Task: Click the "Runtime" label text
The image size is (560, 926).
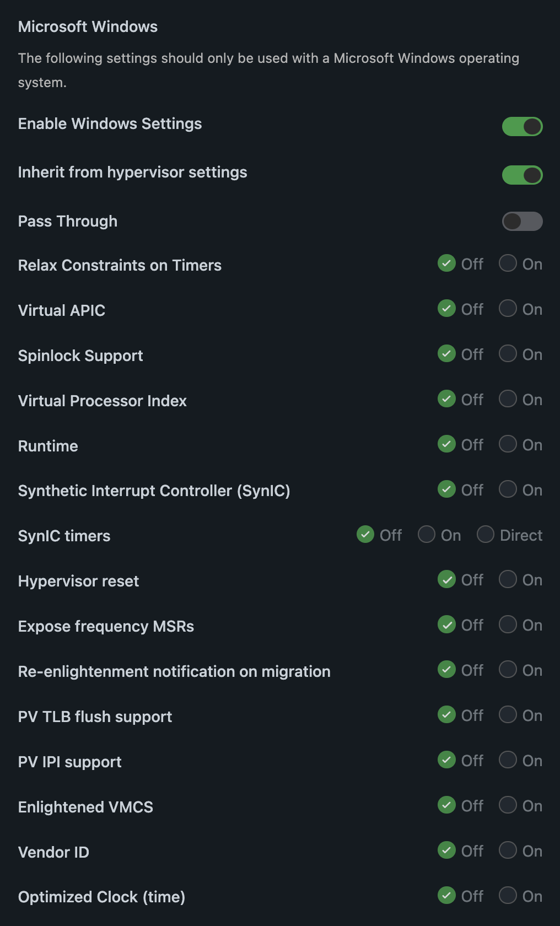Action: (48, 446)
